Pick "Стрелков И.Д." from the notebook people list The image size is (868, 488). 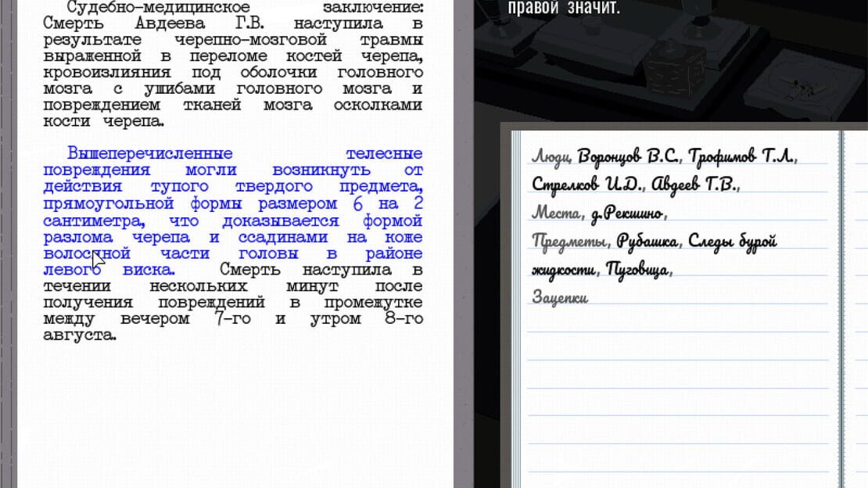[x=586, y=185]
